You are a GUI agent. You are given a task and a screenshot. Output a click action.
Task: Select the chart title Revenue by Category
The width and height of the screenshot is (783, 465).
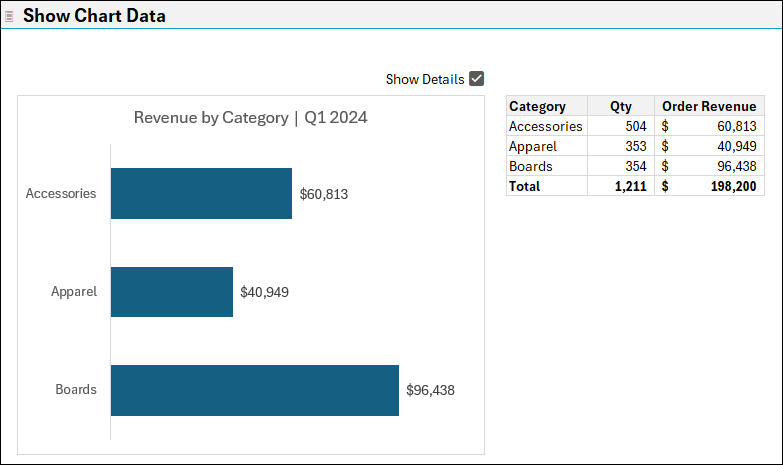(x=250, y=117)
